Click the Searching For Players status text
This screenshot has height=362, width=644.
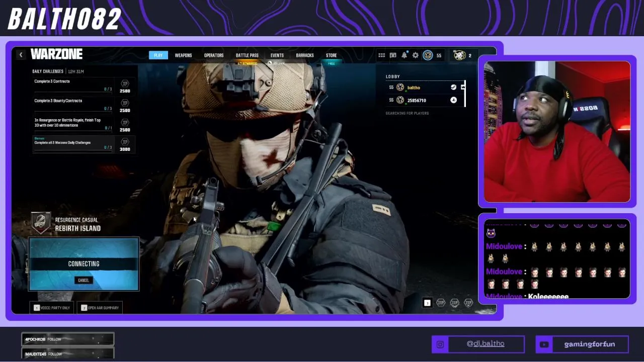click(x=407, y=113)
